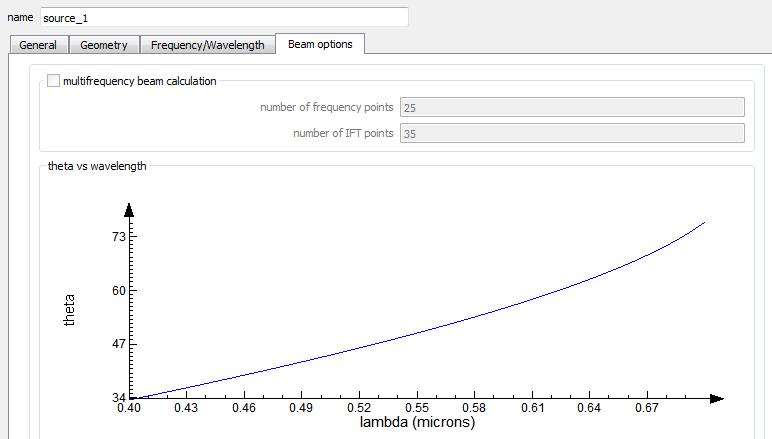Click the number of frequency points field

coord(572,107)
